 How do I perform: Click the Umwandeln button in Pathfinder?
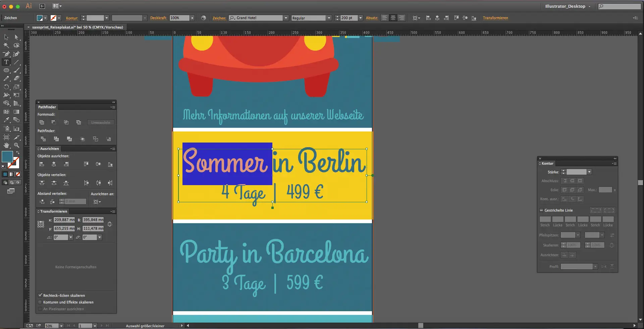click(100, 122)
